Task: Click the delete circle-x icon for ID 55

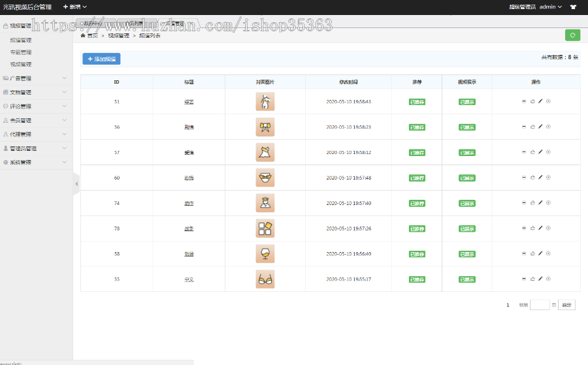Action: click(x=548, y=279)
